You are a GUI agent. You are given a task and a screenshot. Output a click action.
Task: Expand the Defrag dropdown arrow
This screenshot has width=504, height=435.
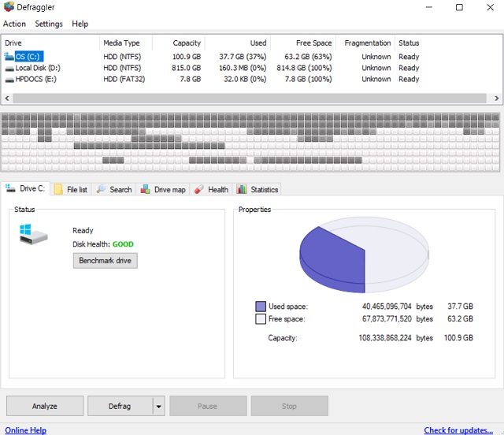coord(159,406)
